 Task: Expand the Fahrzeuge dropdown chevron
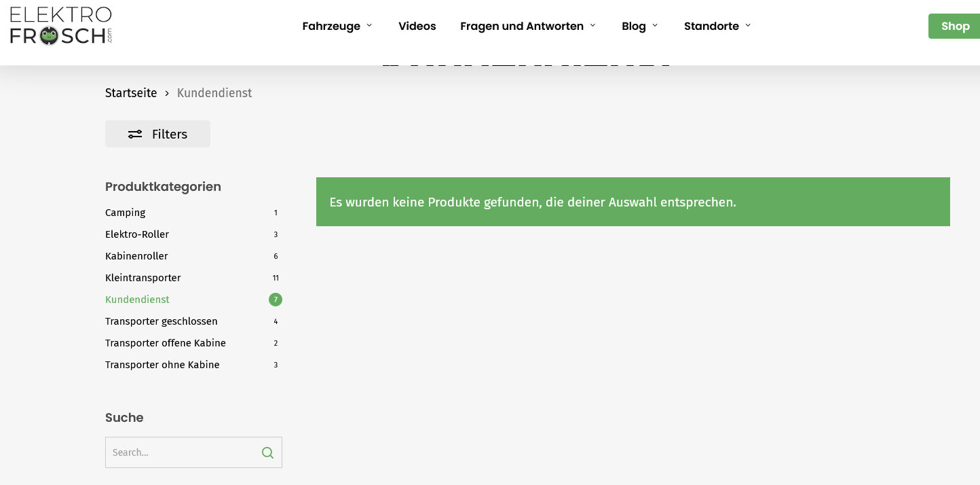coord(369,26)
